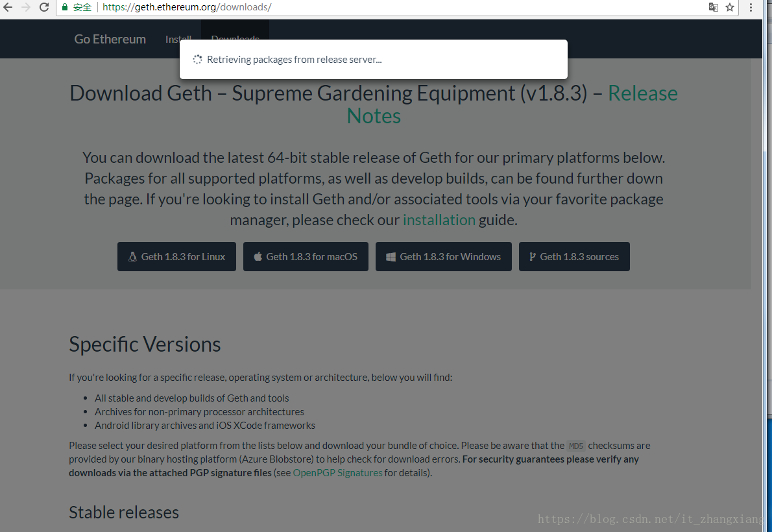The width and height of the screenshot is (772, 532).
Task: Reload the page with refresh icon
Action: pyautogui.click(x=44, y=7)
